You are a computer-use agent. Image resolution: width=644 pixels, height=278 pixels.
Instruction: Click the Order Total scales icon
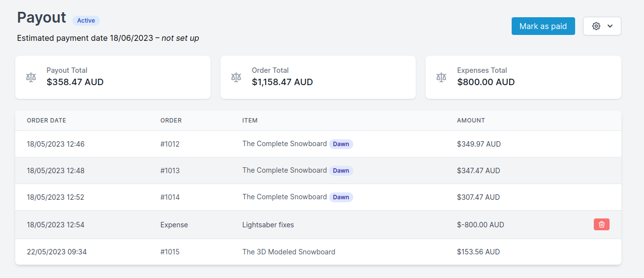(236, 77)
